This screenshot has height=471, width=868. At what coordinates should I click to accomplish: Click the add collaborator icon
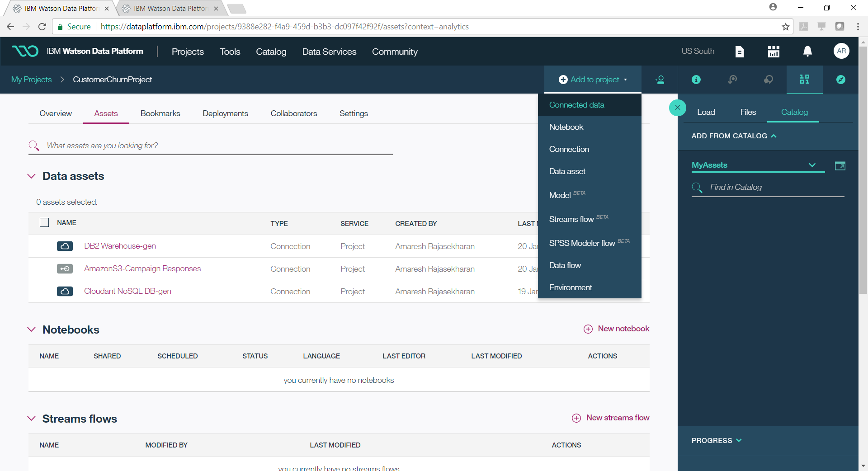pos(660,80)
